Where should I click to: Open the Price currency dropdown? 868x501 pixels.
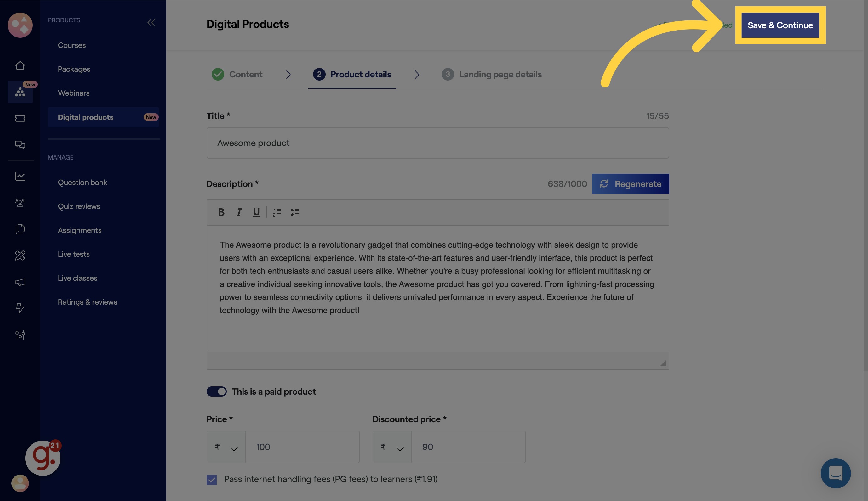[x=226, y=447]
